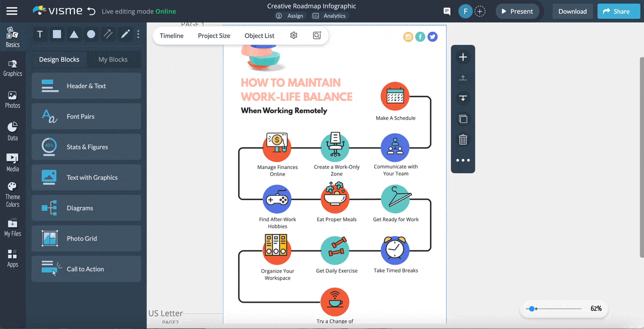This screenshot has height=329, width=644.
Task: Click the Facebook share icon
Action: (420, 36)
